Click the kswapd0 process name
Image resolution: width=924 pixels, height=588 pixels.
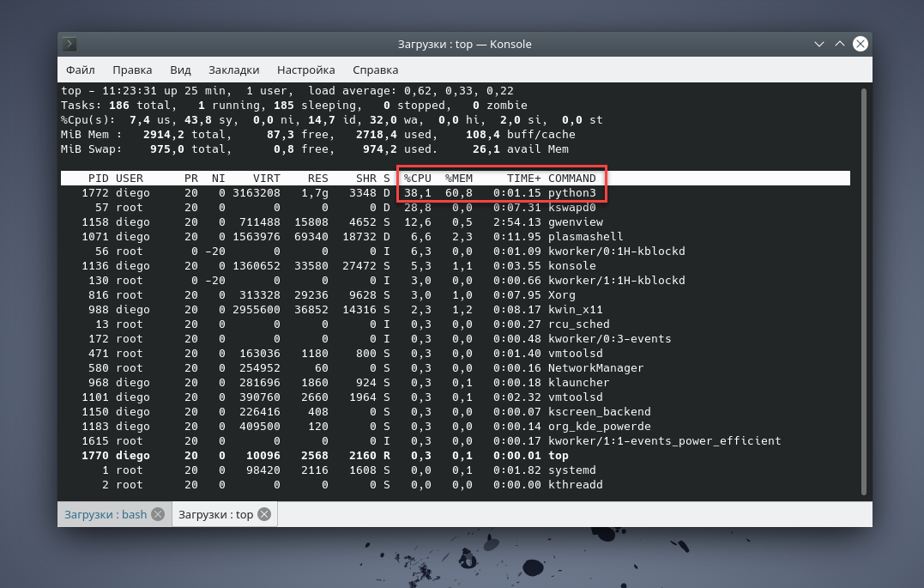click(x=572, y=208)
